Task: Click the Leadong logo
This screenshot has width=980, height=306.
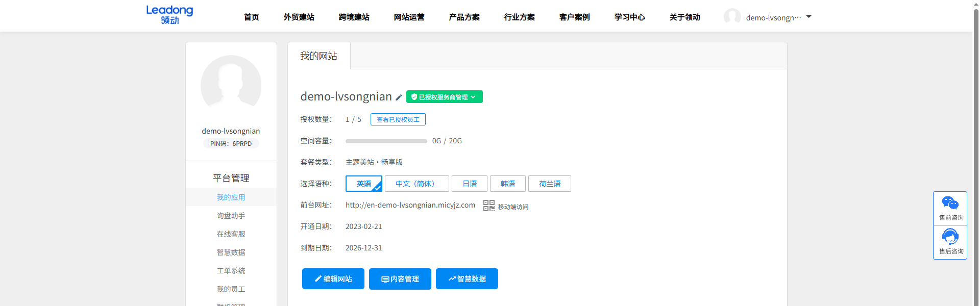Action: 169,15
